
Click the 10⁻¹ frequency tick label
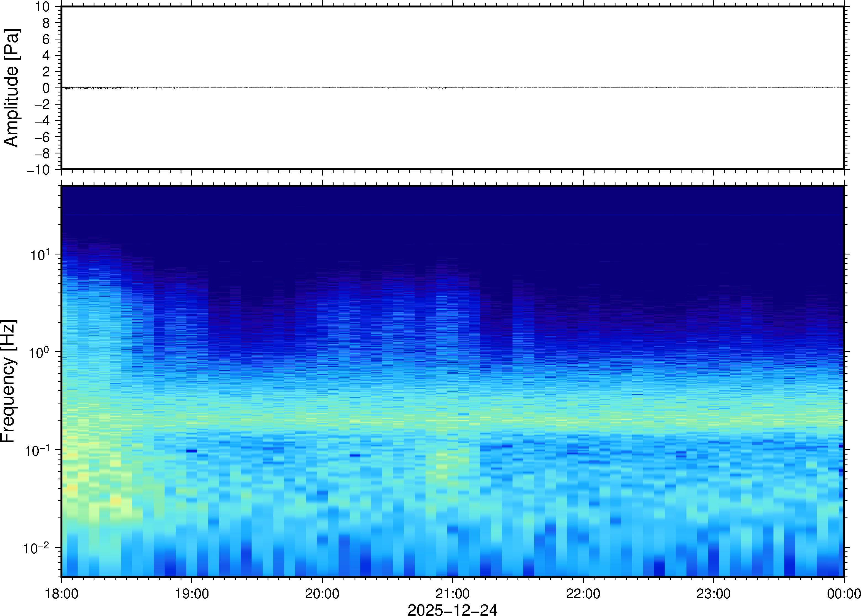pos(37,451)
